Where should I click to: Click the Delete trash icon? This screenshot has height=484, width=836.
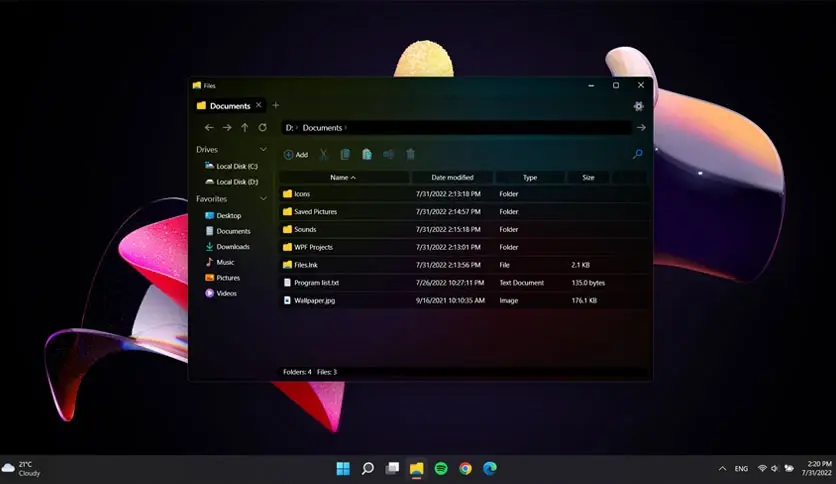pyautogui.click(x=410, y=155)
